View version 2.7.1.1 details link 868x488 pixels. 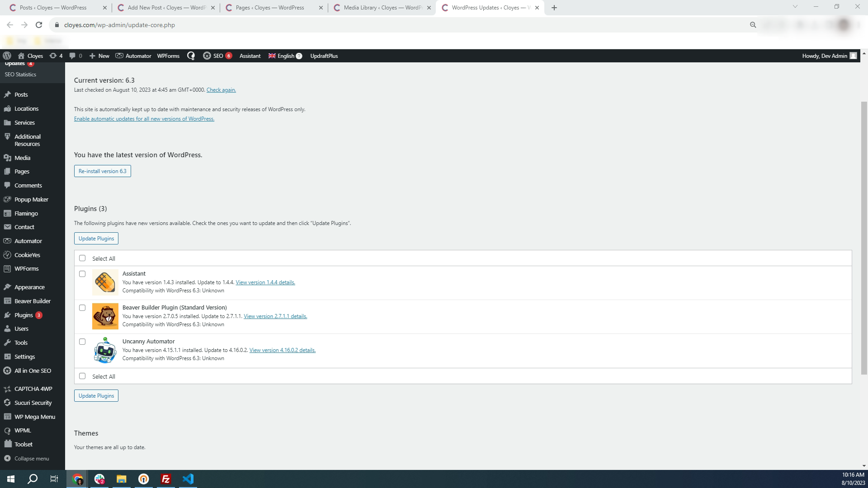click(275, 316)
